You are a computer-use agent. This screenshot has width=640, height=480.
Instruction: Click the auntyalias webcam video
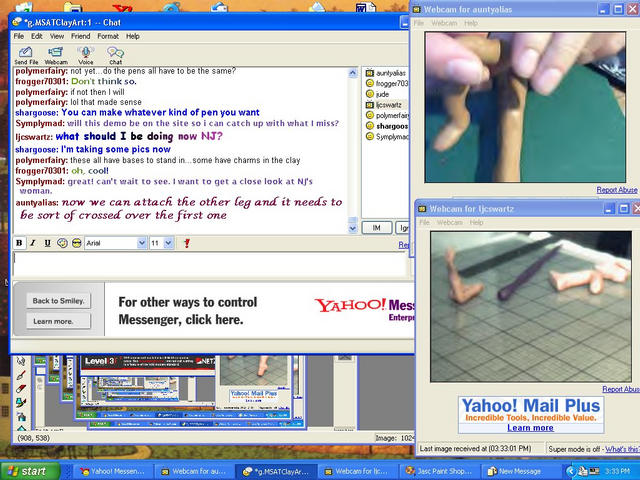pos(525,107)
